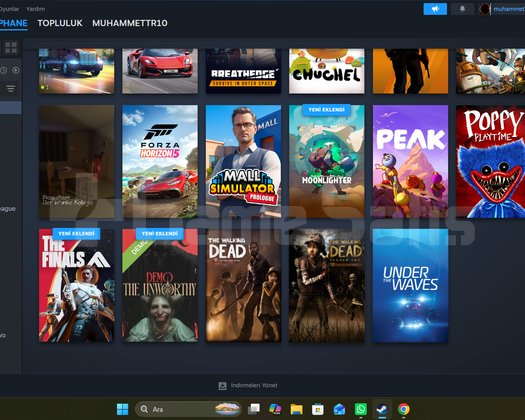Select the highlighted sidebar list row
This screenshot has height=420, width=525.
point(11,108)
